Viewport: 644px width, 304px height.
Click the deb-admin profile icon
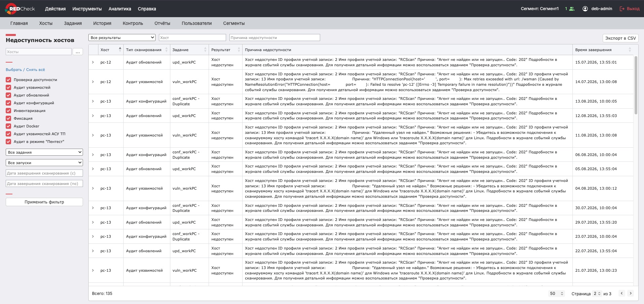pyautogui.click(x=585, y=9)
